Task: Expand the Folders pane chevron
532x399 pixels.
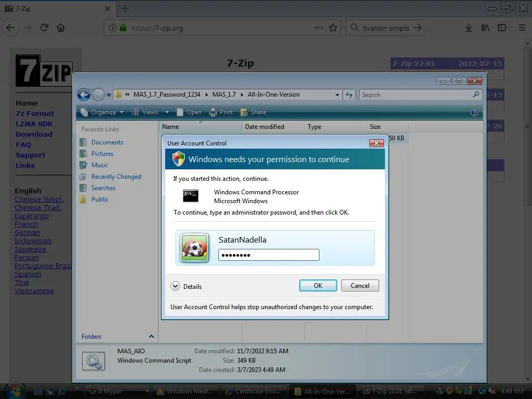Action: click(151, 337)
